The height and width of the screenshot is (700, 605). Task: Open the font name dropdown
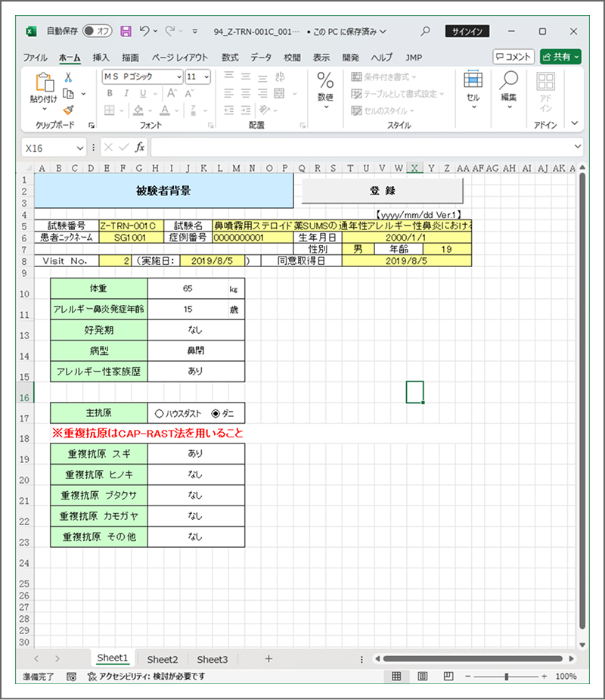coord(178,77)
